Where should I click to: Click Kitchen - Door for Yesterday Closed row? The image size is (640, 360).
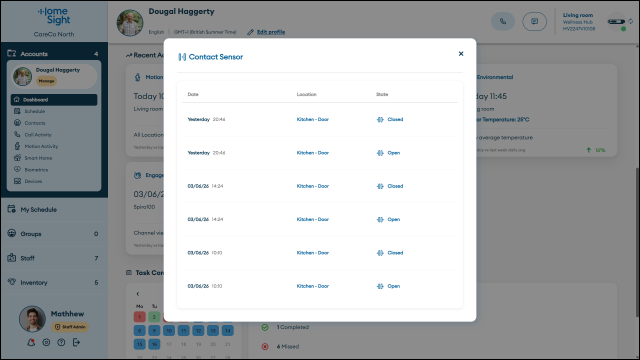313,120
